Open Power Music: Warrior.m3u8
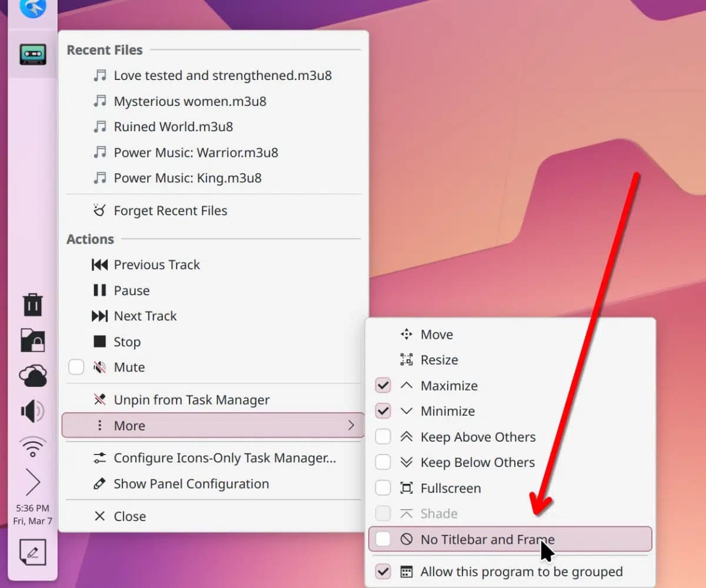 pyautogui.click(x=213, y=153)
